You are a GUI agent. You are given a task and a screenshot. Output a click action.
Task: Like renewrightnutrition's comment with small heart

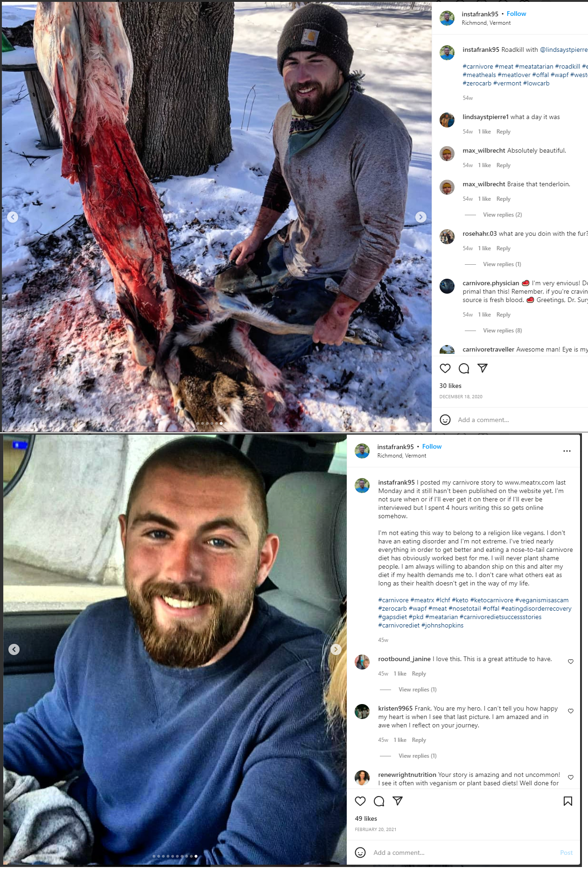pyautogui.click(x=571, y=777)
